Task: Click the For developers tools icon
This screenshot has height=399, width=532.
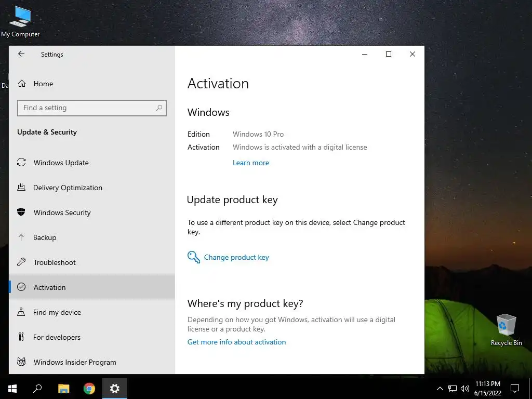Action: click(x=21, y=337)
